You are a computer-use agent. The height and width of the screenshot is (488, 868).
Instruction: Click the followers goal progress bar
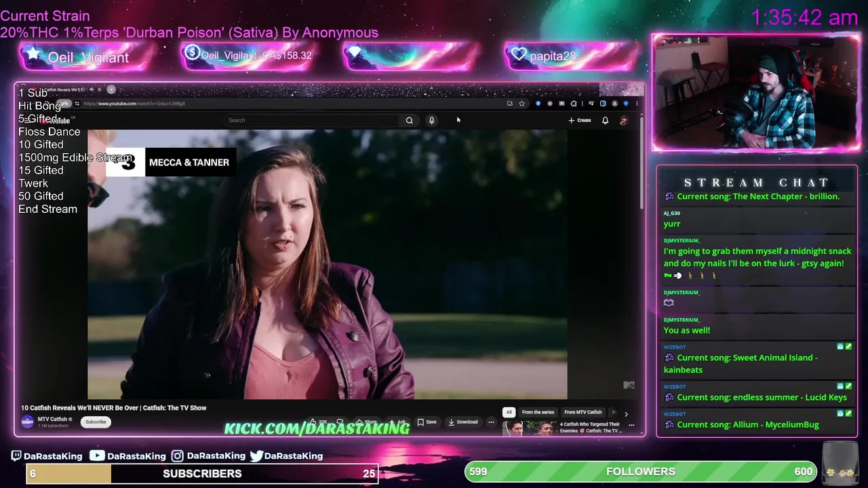pos(641,472)
